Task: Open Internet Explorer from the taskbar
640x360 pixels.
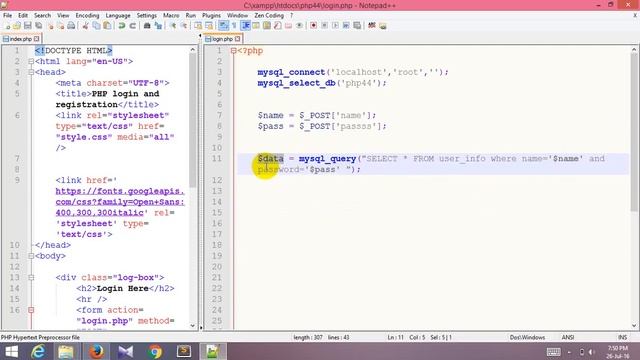Action: 38,351
